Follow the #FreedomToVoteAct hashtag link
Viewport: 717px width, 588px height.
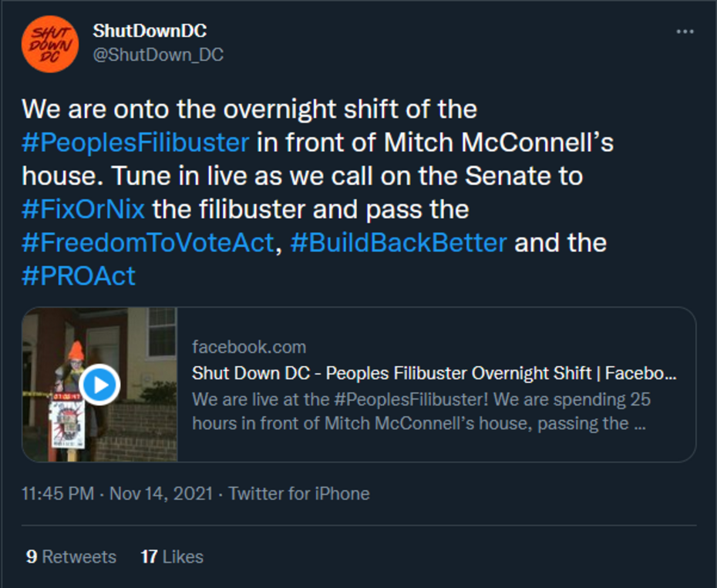148,243
